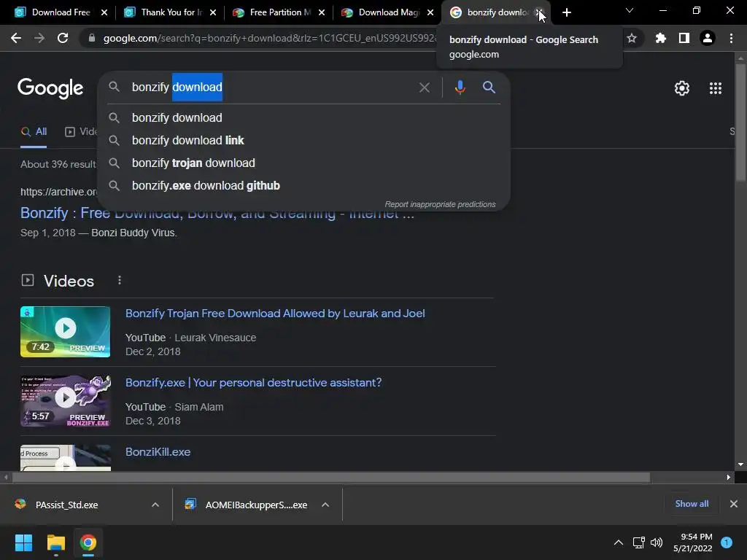Open the Chrome profile avatar
This screenshot has height=560, width=747.
(x=708, y=38)
